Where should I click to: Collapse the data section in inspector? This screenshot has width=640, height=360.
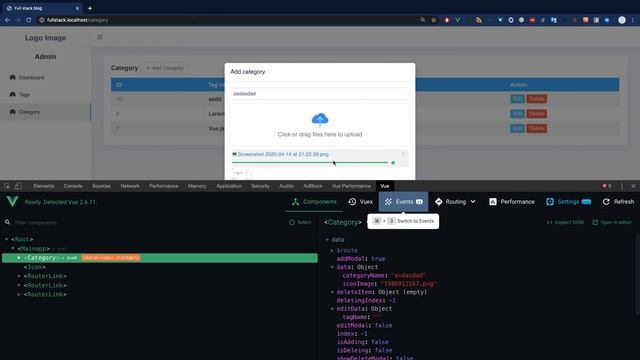[327, 240]
